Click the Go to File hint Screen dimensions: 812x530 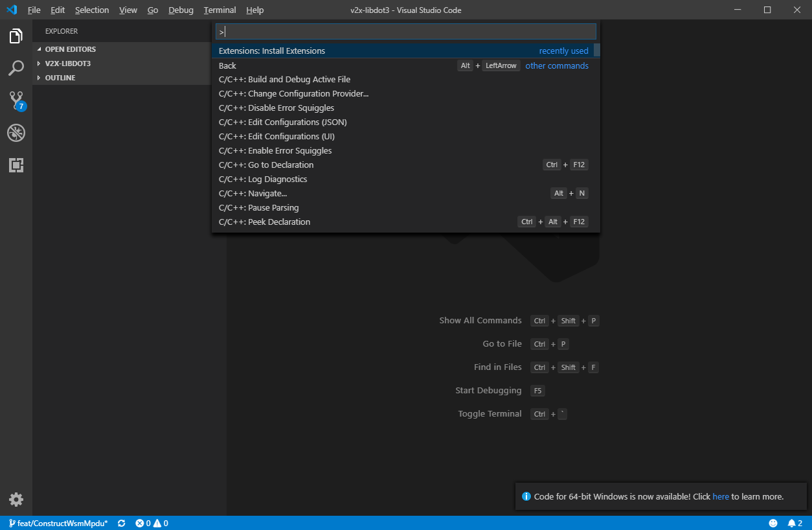point(502,344)
